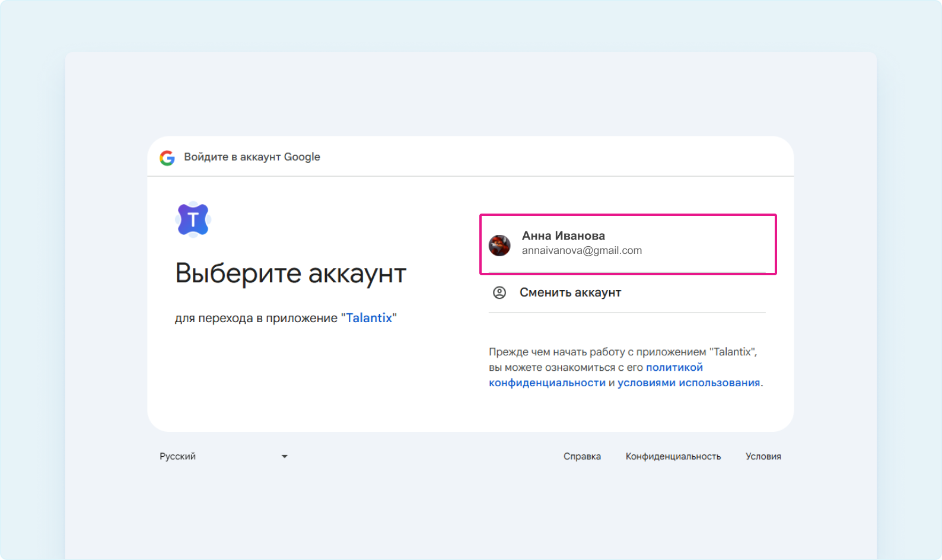Open the условиями использования link
942x560 pixels.
(688, 383)
